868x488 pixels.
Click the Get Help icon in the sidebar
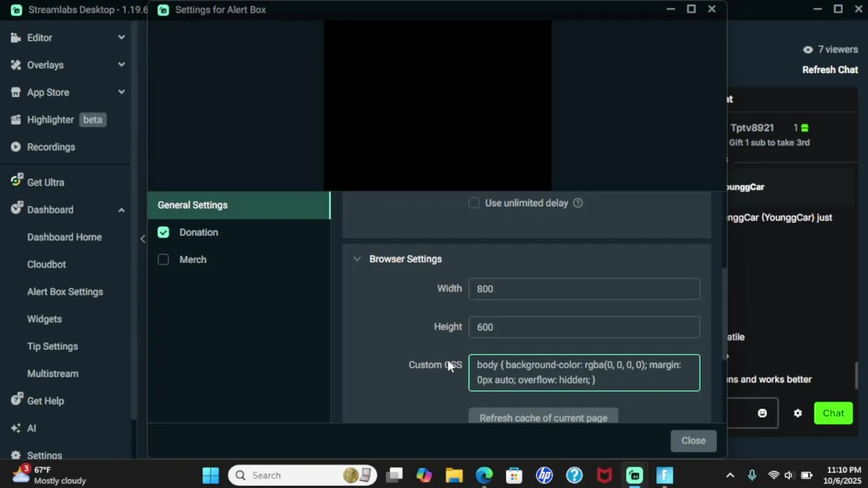pyautogui.click(x=17, y=400)
